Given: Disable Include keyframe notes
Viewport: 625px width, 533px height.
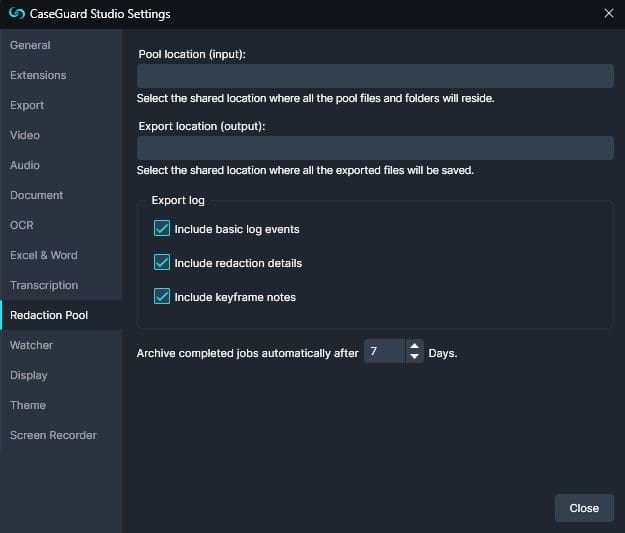Looking at the screenshot, I should [x=162, y=296].
